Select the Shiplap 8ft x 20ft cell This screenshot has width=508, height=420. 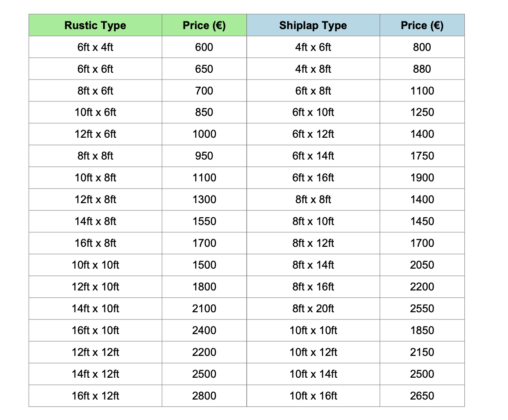(x=313, y=309)
